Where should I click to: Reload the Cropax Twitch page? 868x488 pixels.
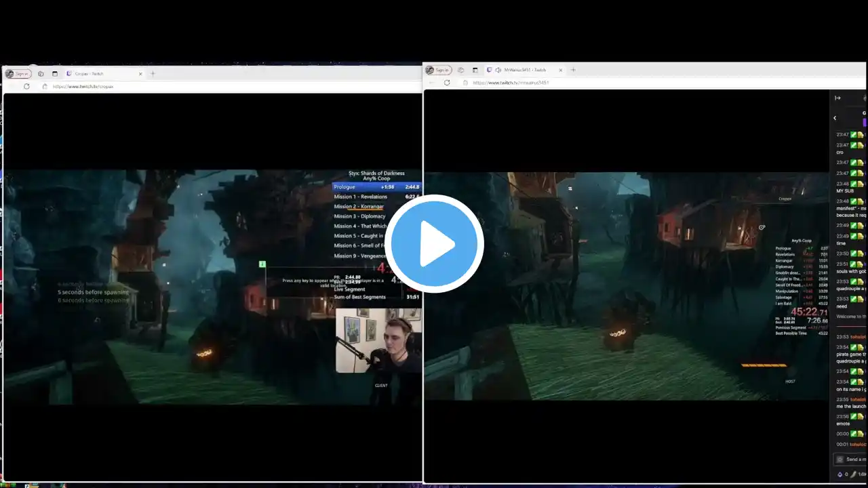tap(26, 86)
